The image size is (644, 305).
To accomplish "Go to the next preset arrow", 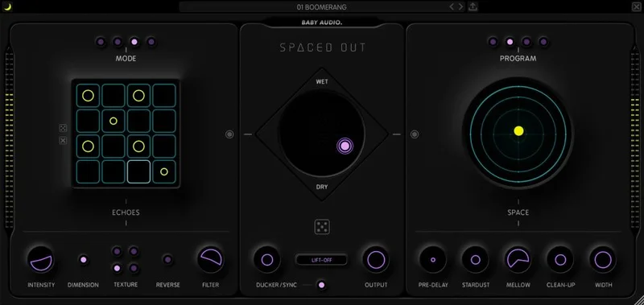I will click(460, 6).
